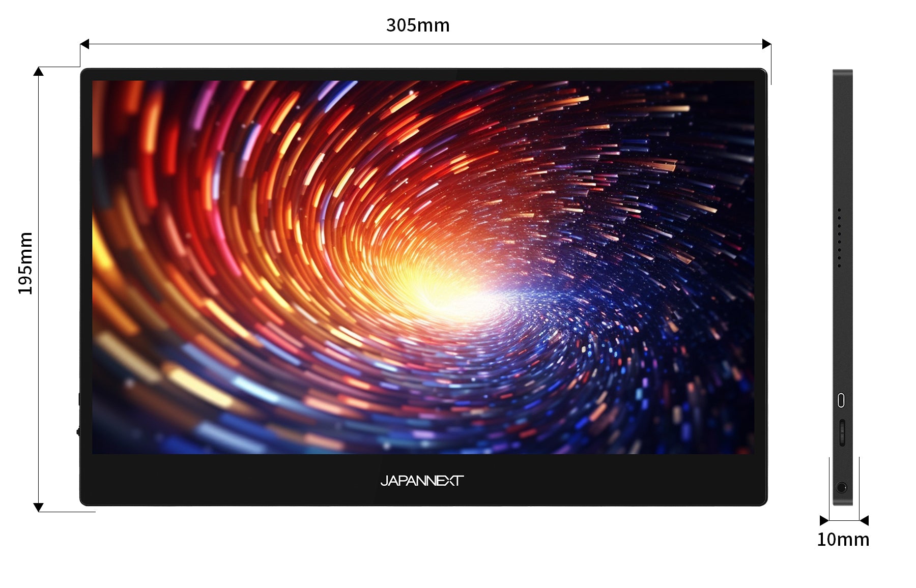Click the headphone jack on the side view

pos(841,488)
